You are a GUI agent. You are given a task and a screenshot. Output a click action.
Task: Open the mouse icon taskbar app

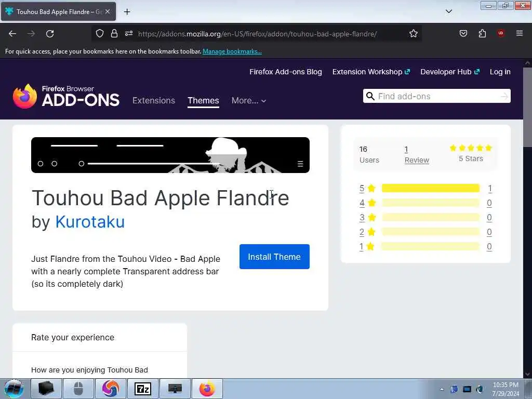click(x=78, y=389)
